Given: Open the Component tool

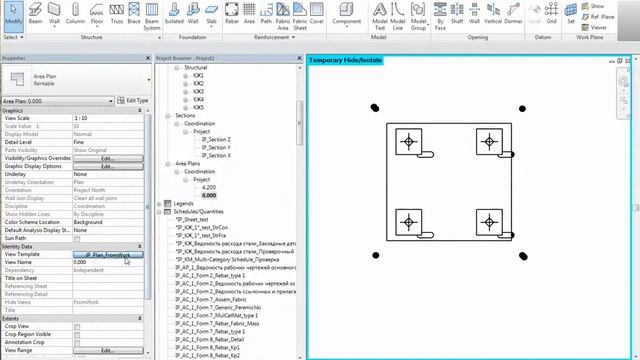Looking at the screenshot, I should [346, 15].
